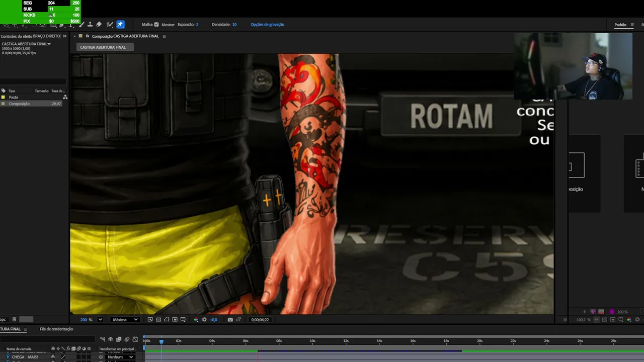The width and height of the screenshot is (644, 362).
Task: Click the Densidade value 10
Action: point(234,24)
